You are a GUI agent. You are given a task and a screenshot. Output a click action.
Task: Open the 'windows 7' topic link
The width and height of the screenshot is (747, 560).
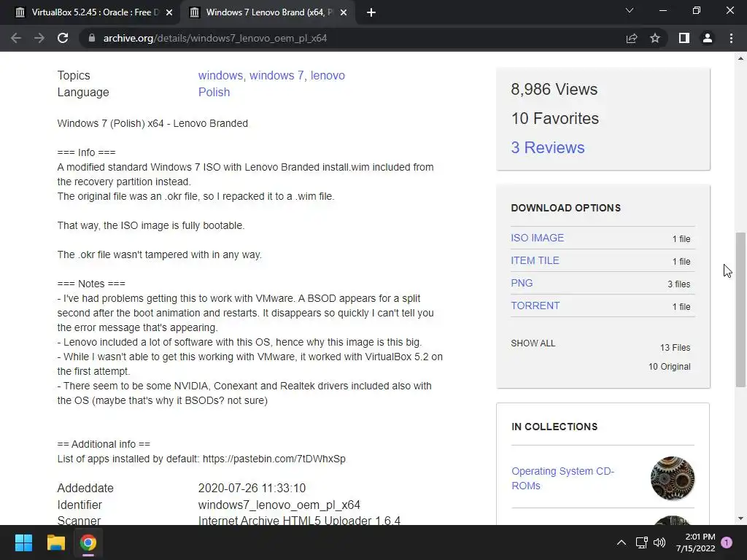(x=276, y=75)
